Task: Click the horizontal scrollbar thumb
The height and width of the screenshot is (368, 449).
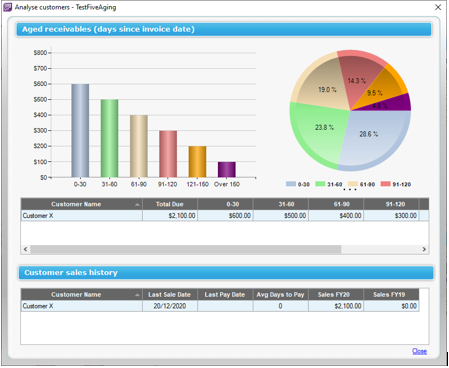Action: pyautogui.click(x=186, y=249)
